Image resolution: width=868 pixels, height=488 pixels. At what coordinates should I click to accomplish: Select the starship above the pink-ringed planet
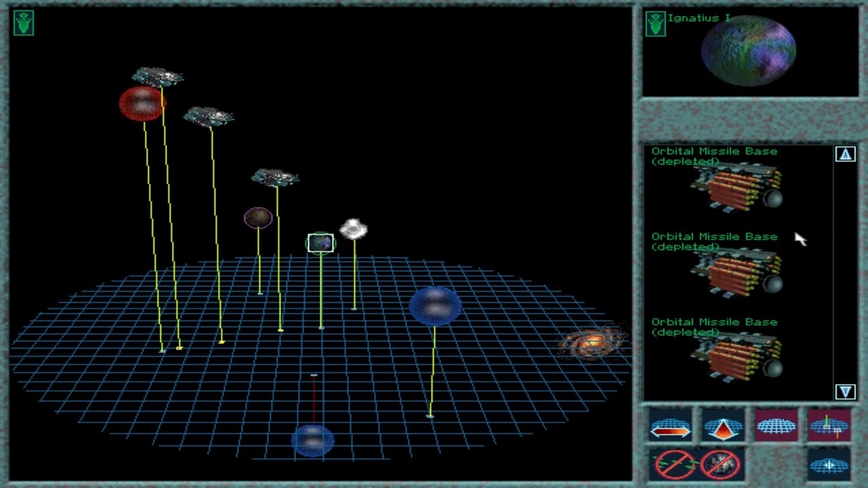pos(275,178)
